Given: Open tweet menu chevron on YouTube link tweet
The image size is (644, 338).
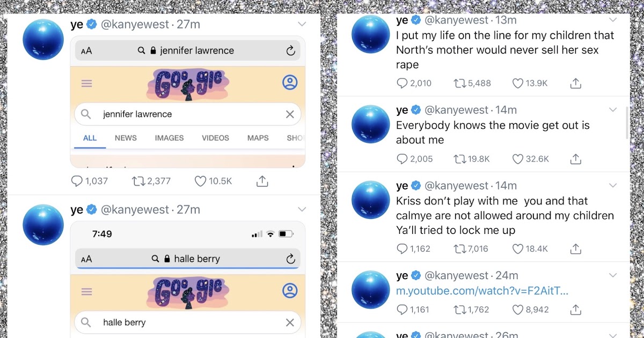Looking at the screenshot, I should (613, 275).
